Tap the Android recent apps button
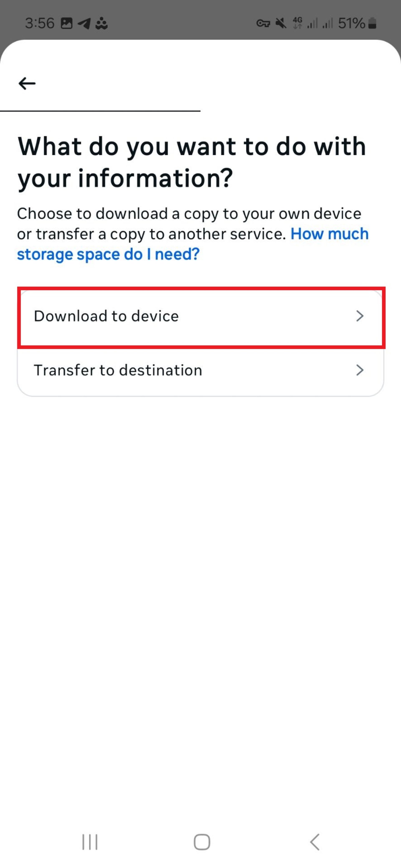Viewport: 401px width, 868px height. coord(90,842)
